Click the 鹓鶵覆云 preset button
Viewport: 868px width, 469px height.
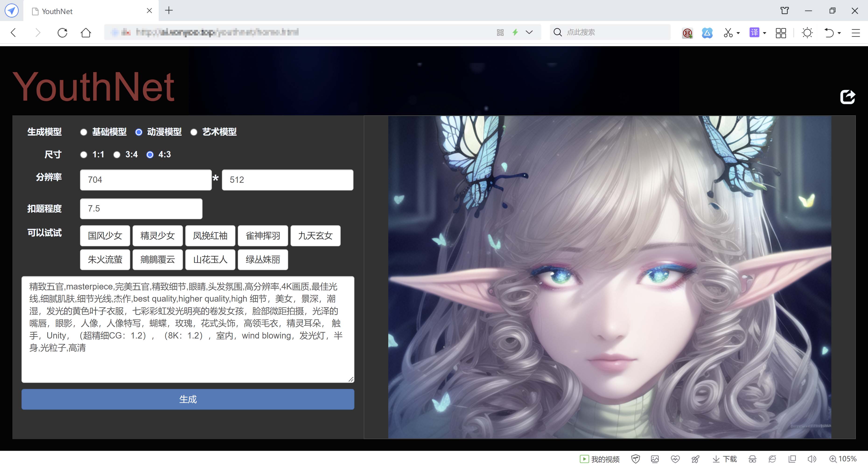coord(157,260)
